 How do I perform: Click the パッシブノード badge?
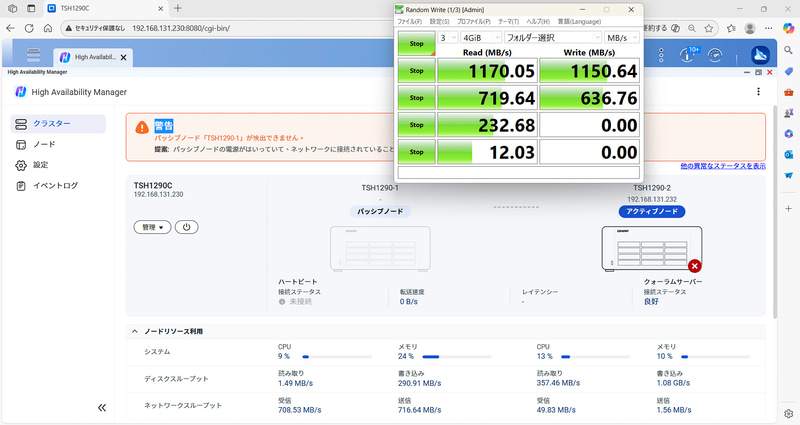(x=380, y=211)
